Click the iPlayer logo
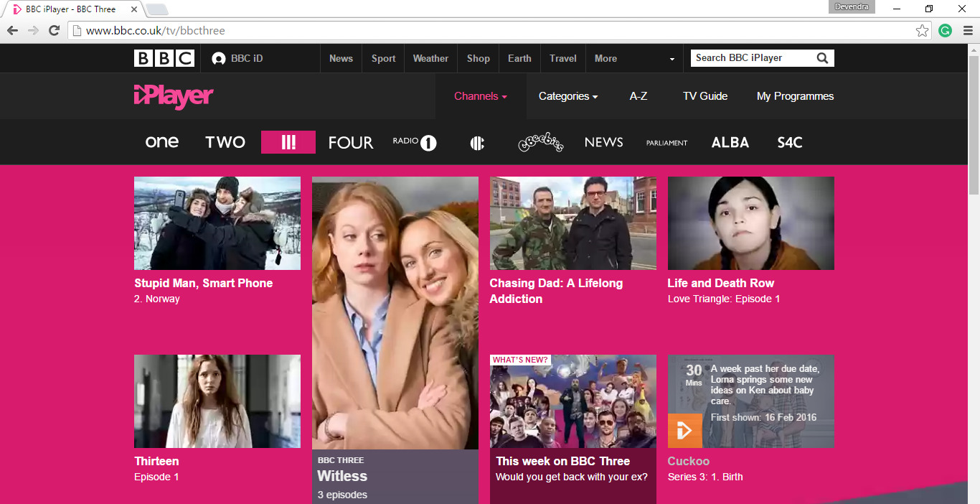 coord(174,96)
